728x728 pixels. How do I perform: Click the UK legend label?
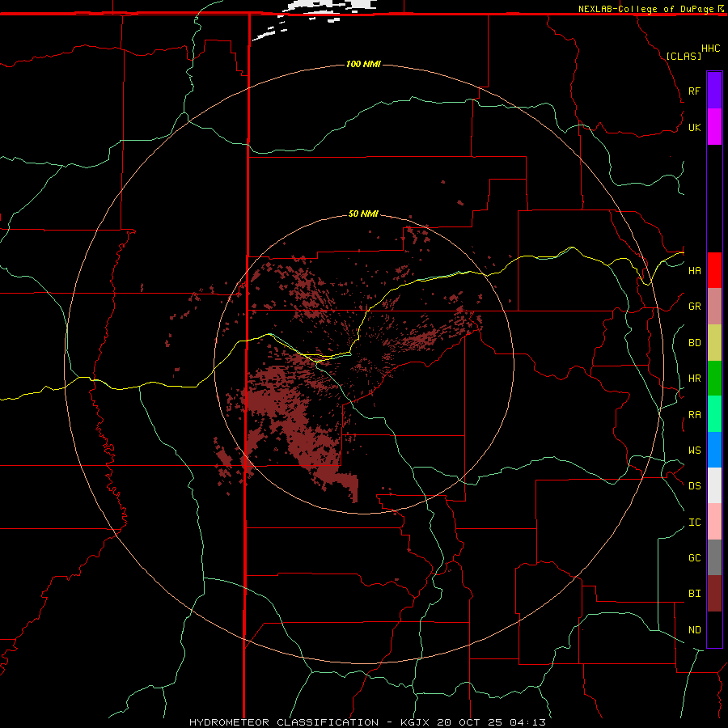click(694, 127)
